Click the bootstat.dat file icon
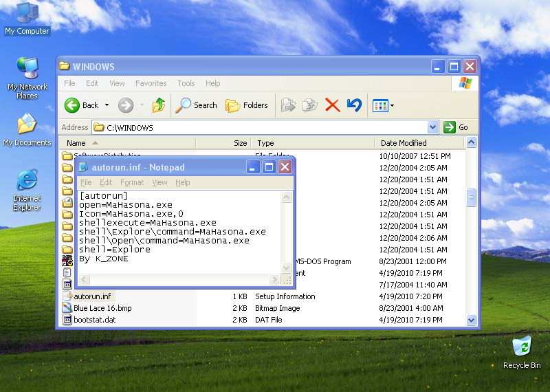The height and width of the screenshot is (392, 550). tap(67, 319)
